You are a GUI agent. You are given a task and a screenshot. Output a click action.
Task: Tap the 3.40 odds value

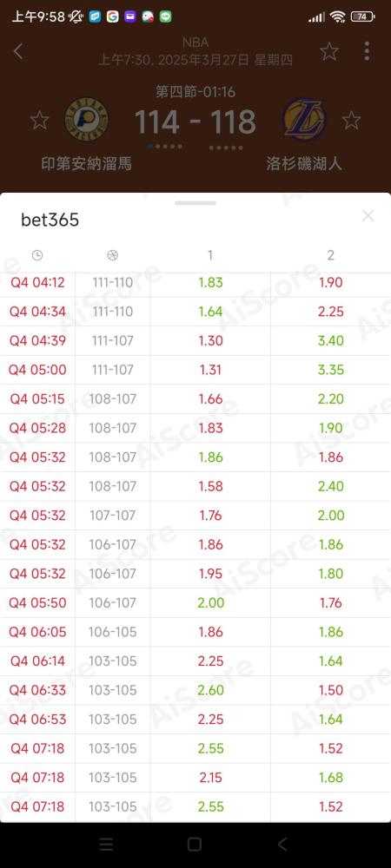coord(331,340)
